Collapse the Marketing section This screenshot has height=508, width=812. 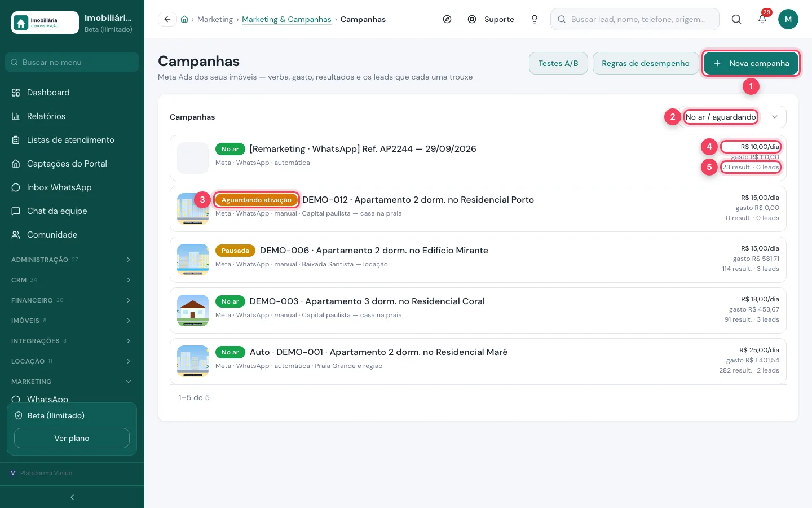click(x=72, y=382)
